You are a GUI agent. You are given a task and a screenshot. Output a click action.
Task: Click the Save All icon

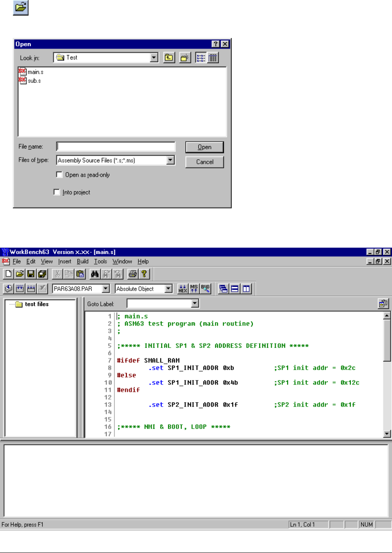click(43, 274)
